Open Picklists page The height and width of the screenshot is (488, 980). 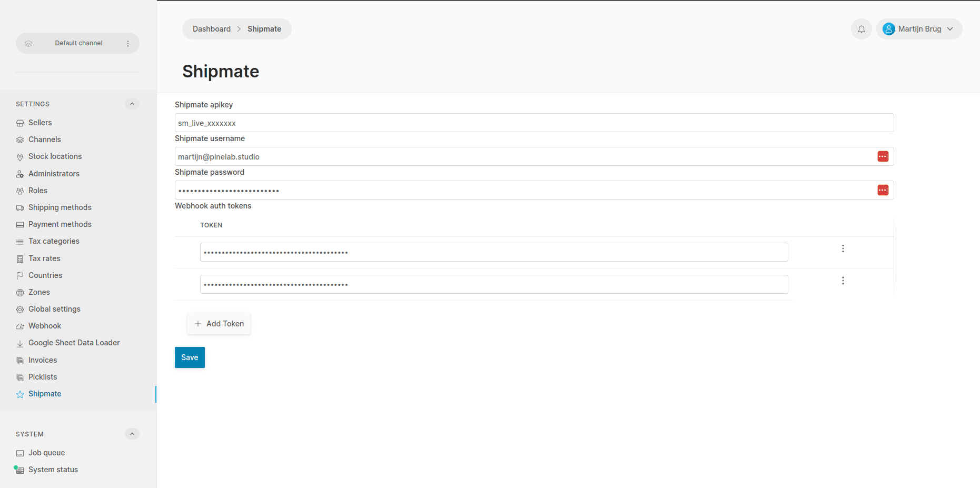43,377
